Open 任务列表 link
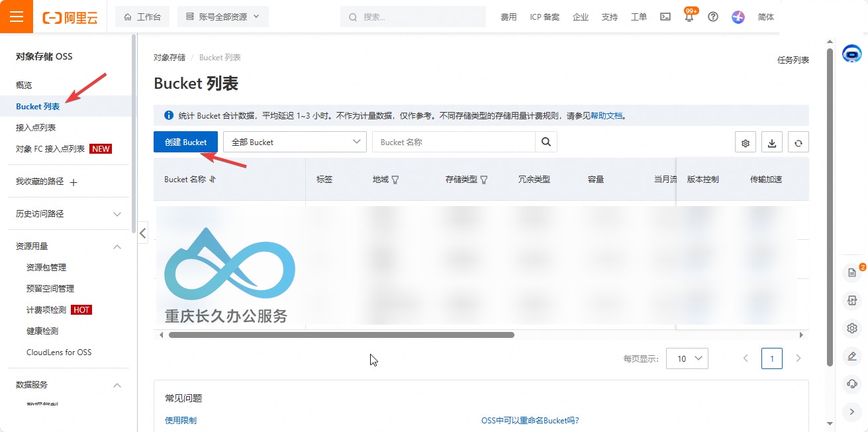 click(x=793, y=60)
